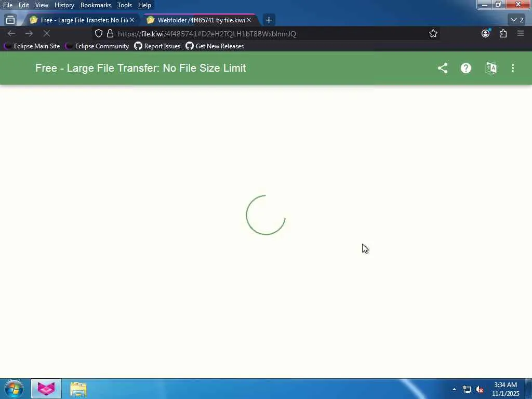Viewport: 532px width, 399px height.
Task: Click the pink browser taskbar icon
Action: [46, 389]
